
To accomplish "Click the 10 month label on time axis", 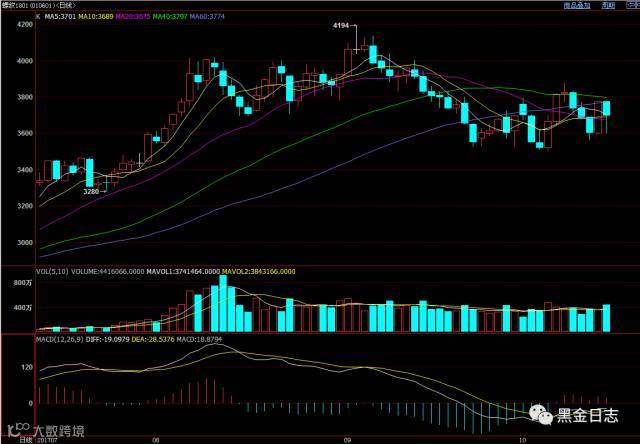I will coord(522,441).
